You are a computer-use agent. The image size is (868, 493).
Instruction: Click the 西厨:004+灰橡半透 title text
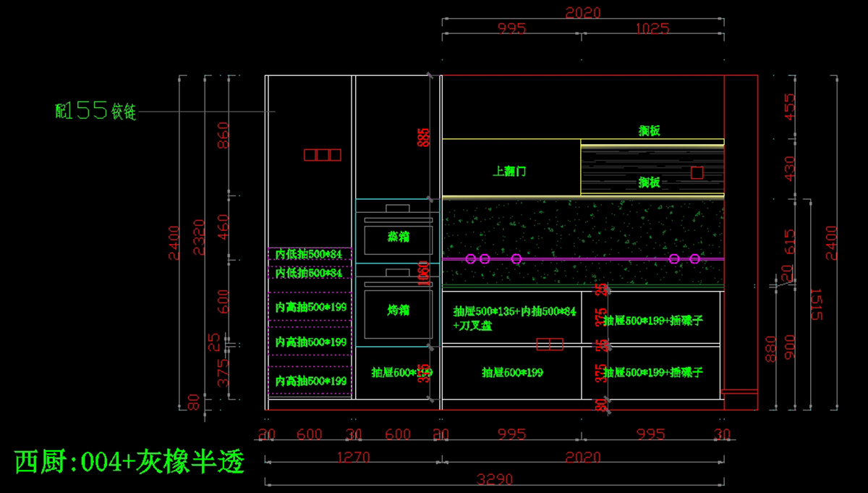(x=129, y=461)
